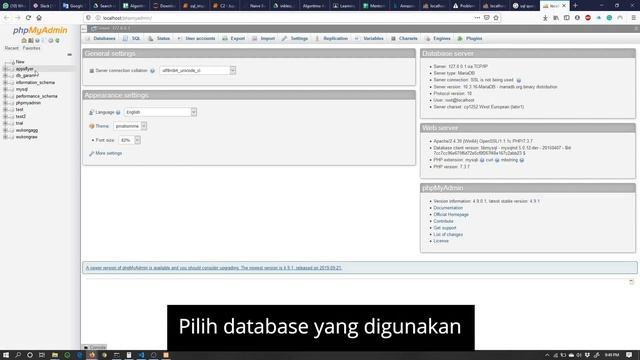
Task: Expand the phpmyadmin database node
Action: (5, 103)
